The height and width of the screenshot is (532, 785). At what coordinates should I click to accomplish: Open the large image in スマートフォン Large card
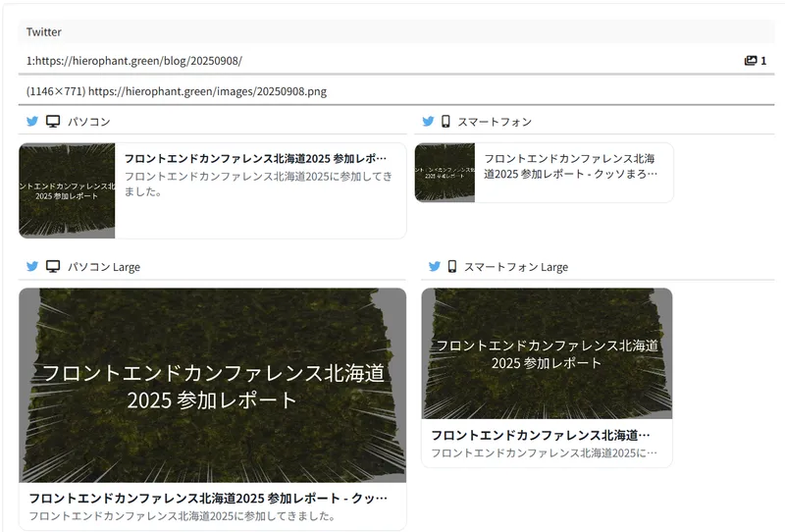point(547,353)
